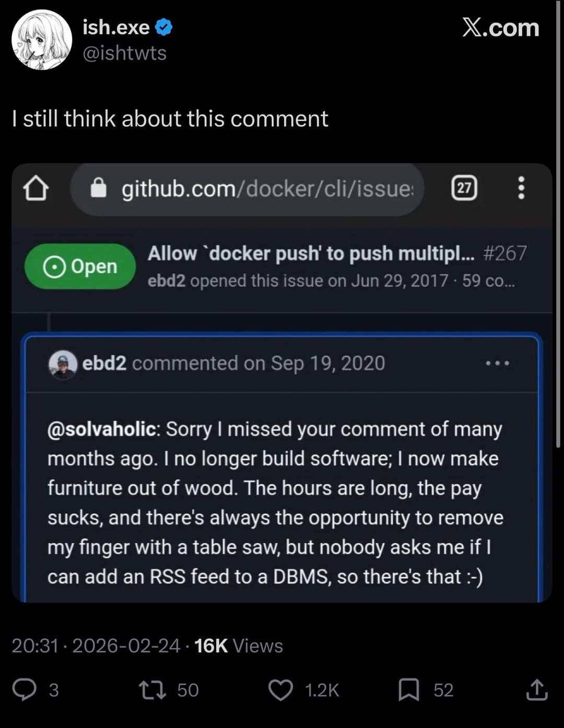Click the ish.exe profile avatar

click(x=42, y=40)
